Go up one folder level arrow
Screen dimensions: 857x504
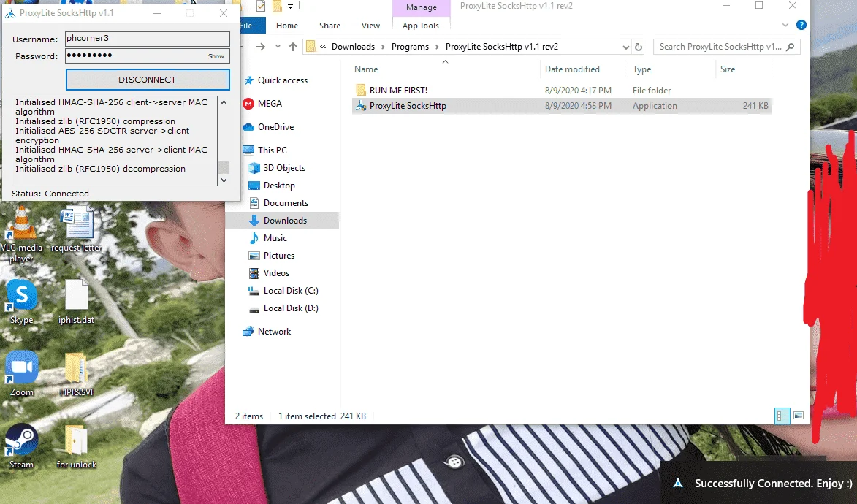293,47
